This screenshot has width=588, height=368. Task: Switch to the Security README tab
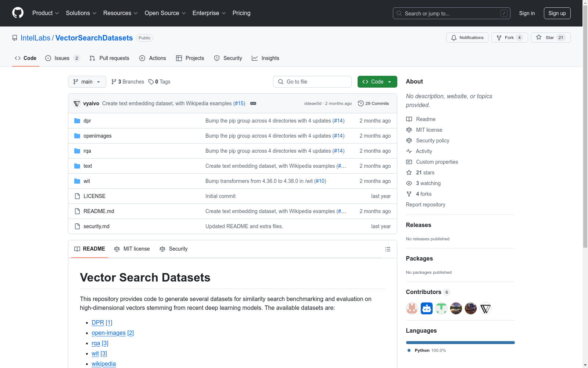pyautogui.click(x=173, y=249)
